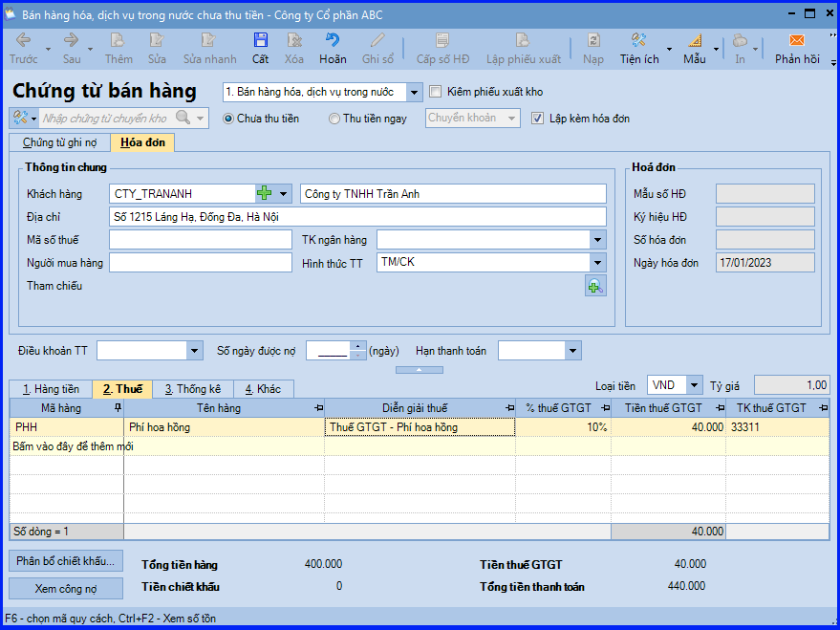This screenshot has height=630, width=840.
Task: Click the Người mua hàng field
Action: point(201,263)
